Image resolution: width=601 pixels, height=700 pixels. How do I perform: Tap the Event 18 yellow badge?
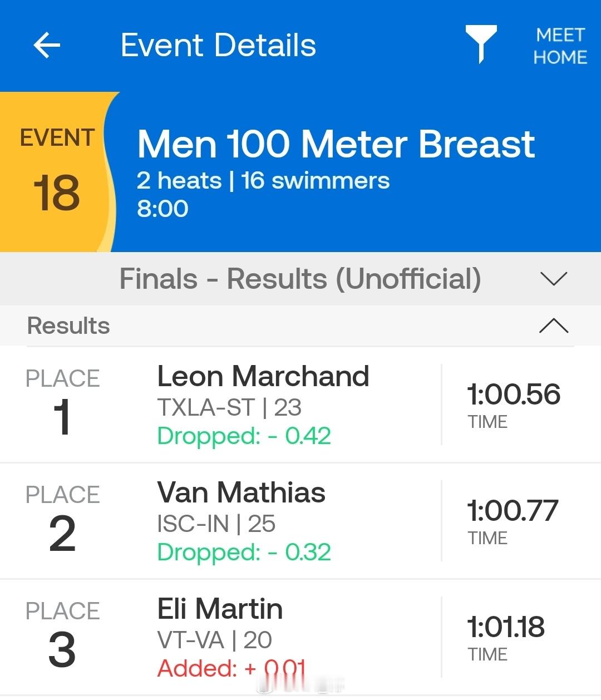[x=56, y=172]
